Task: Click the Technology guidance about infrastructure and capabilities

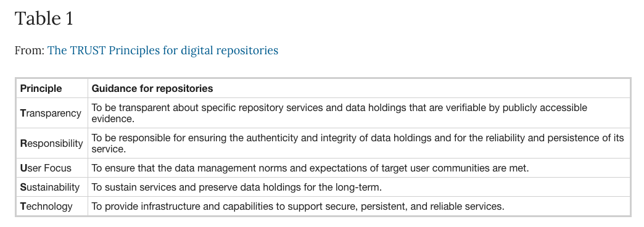Action: pos(298,206)
